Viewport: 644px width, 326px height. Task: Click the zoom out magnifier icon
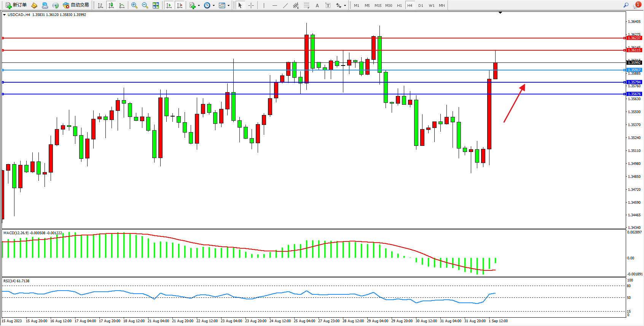pyautogui.click(x=145, y=5)
